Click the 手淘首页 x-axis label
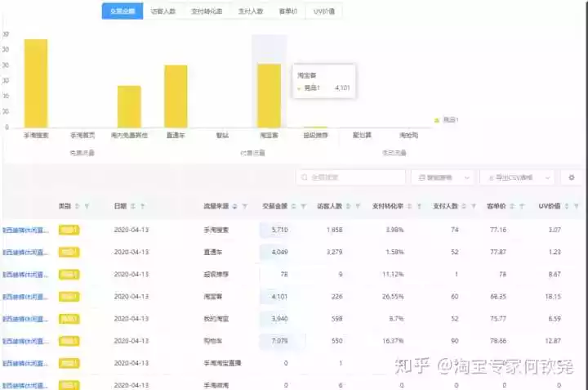 click(82, 135)
